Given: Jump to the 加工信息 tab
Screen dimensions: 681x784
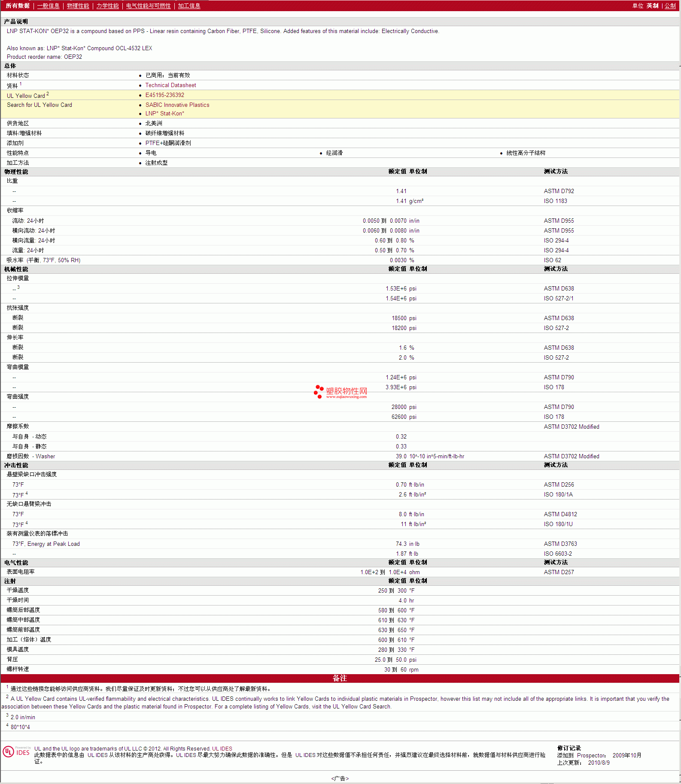Looking at the screenshot, I should point(189,6).
